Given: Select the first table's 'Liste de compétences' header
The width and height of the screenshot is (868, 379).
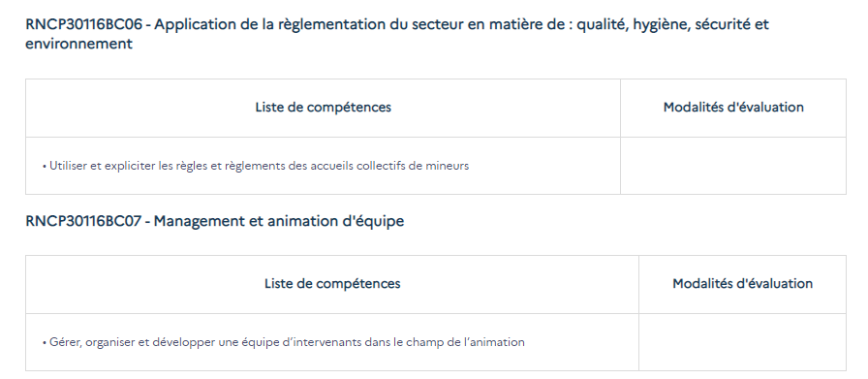Looking at the screenshot, I should pos(323,108).
